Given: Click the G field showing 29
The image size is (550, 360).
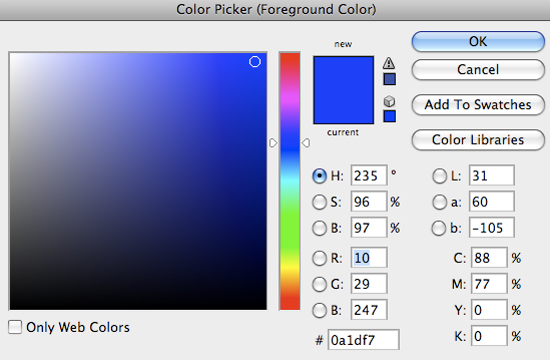Looking at the screenshot, I should [x=369, y=284].
